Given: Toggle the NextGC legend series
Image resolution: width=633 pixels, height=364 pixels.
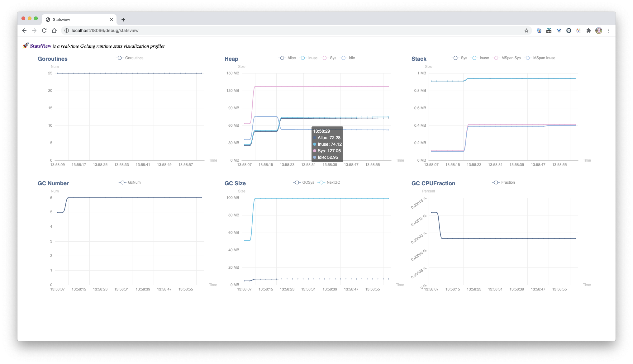Looking at the screenshot, I should point(329,182).
